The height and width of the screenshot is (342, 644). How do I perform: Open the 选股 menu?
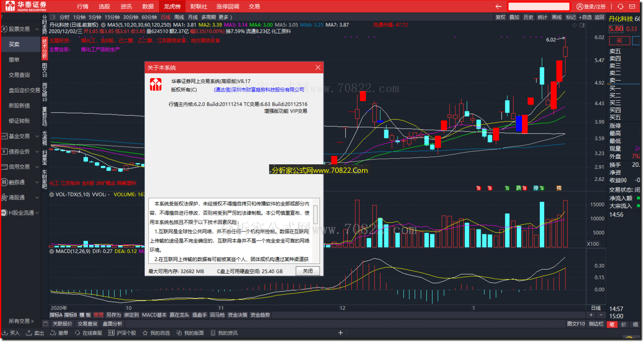(104, 6)
